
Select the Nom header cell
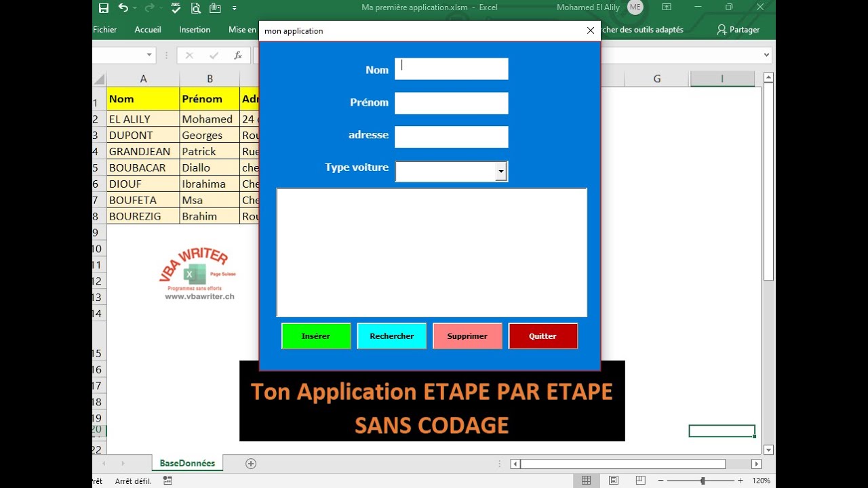pyautogui.click(x=143, y=99)
